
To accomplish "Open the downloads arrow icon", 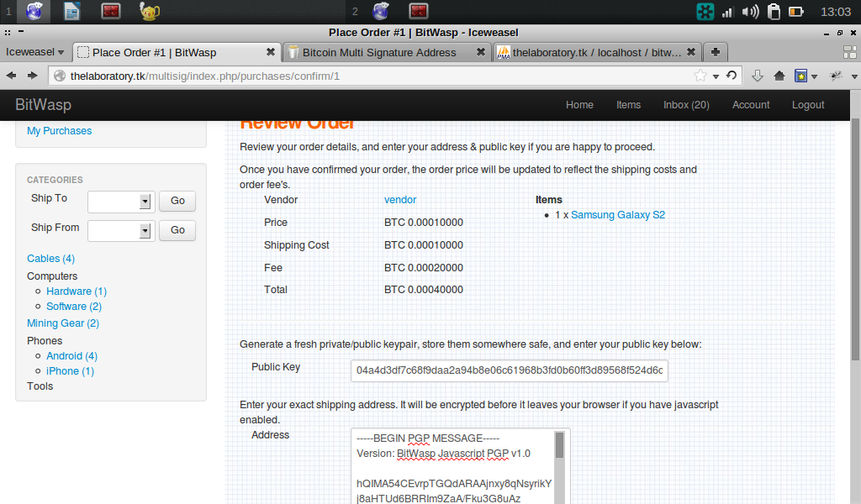I will pyautogui.click(x=757, y=76).
